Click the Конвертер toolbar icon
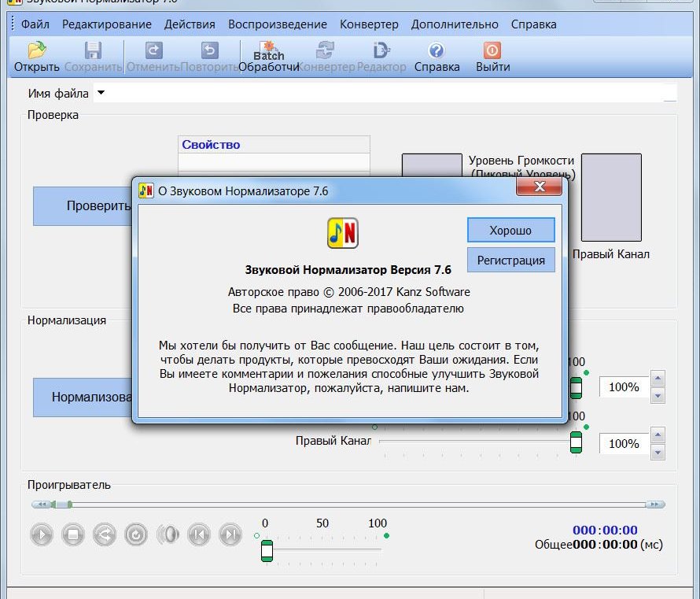The height and width of the screenshot is (599, 700). (x=326, y=50)
